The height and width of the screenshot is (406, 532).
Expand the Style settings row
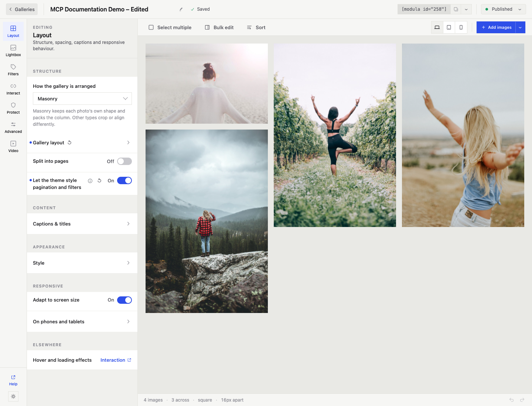pyautogui.click(x=82, y=263)
